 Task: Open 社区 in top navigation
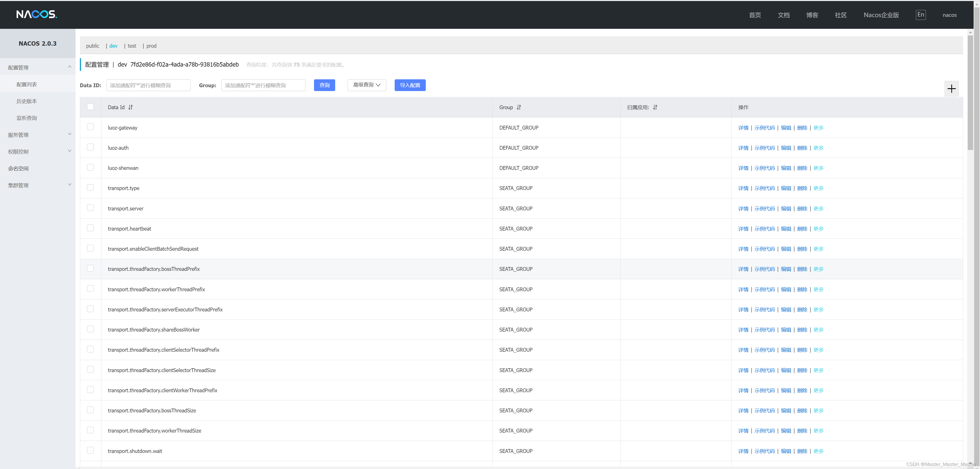[840, 15]
